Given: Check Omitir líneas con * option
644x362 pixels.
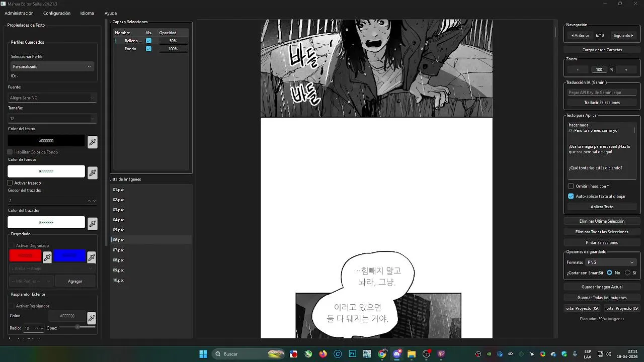Looking at the screenshot, I should pos(571,187).
